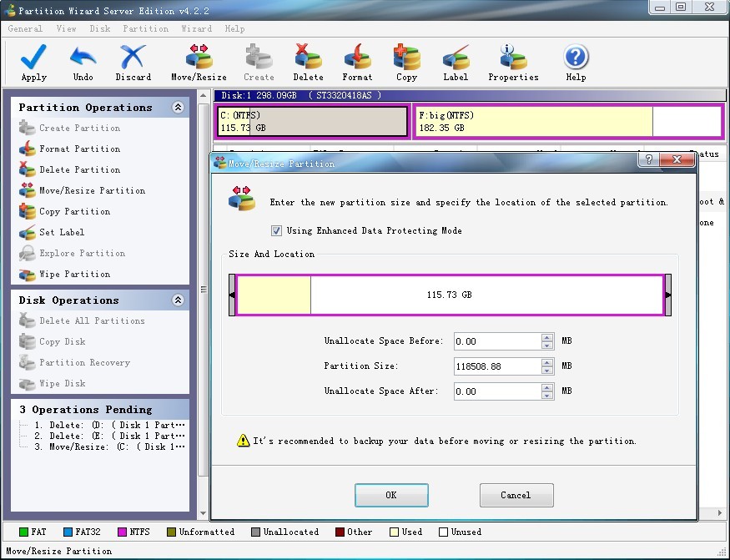Click the Format toolbar icon
The image size is (730, 560).
click(357, 57)
